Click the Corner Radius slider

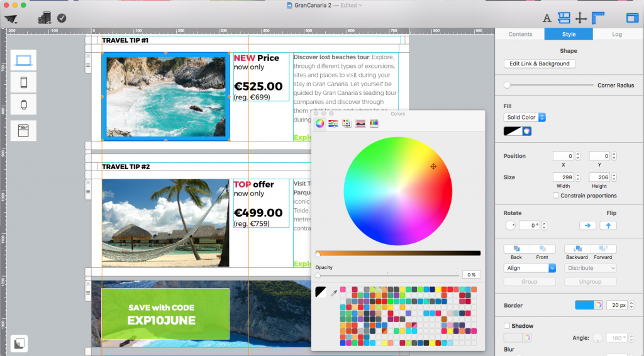548,85
